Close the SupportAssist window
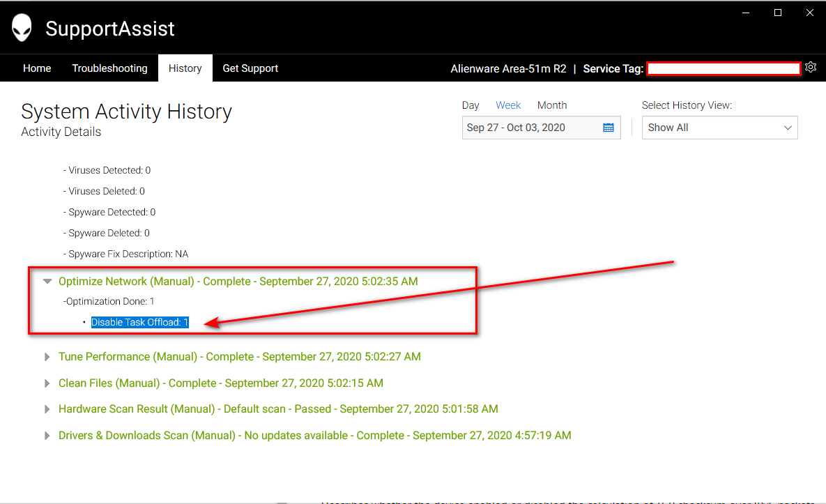 [810, 13]
